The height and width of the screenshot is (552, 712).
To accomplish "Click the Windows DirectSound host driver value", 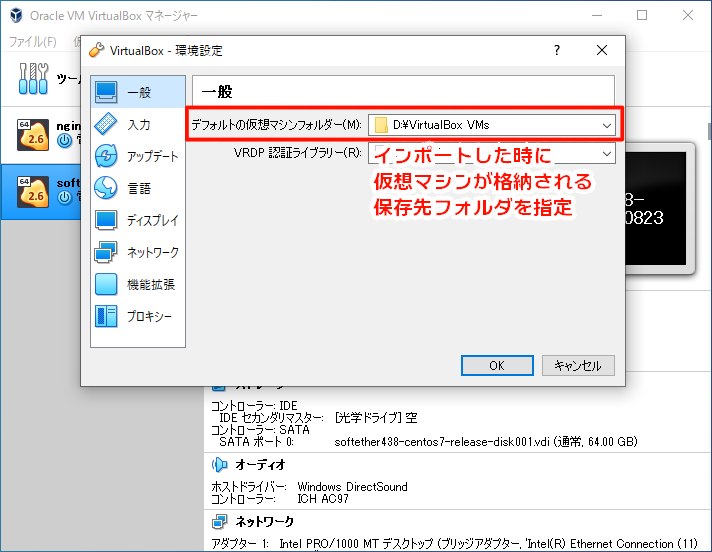I will 352,487.
